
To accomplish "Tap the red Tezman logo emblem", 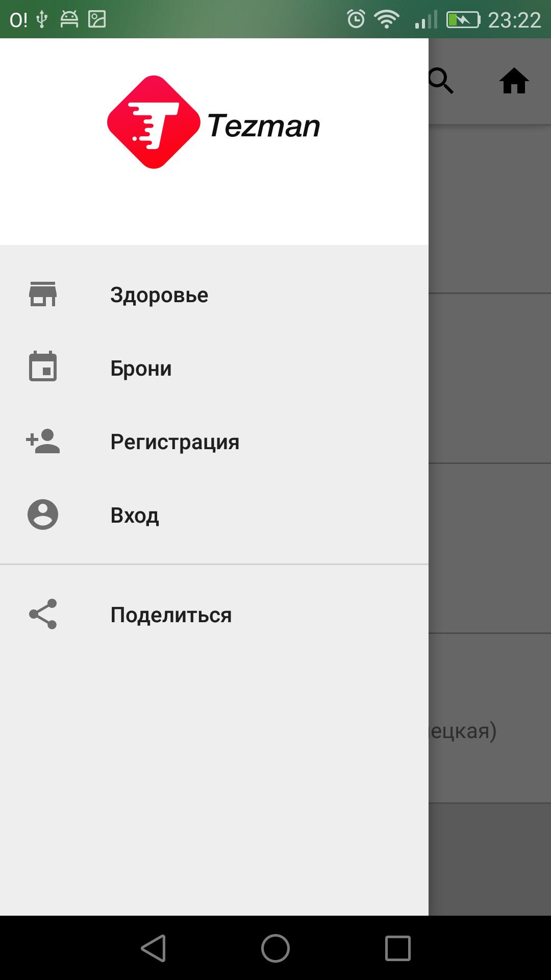I will click(154, 122).
